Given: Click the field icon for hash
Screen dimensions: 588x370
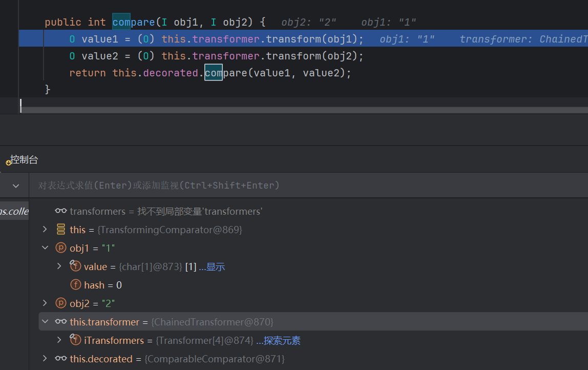Looking at the screenshot, I should tap(75, 285).
